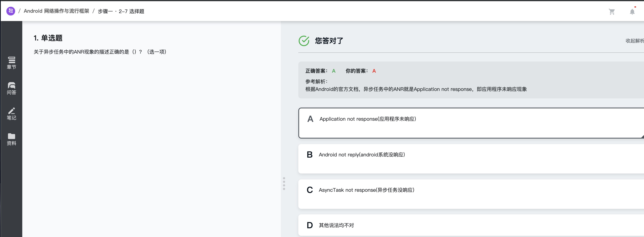
Task: Click the 参考解析 label
Action: coord(316,81)
